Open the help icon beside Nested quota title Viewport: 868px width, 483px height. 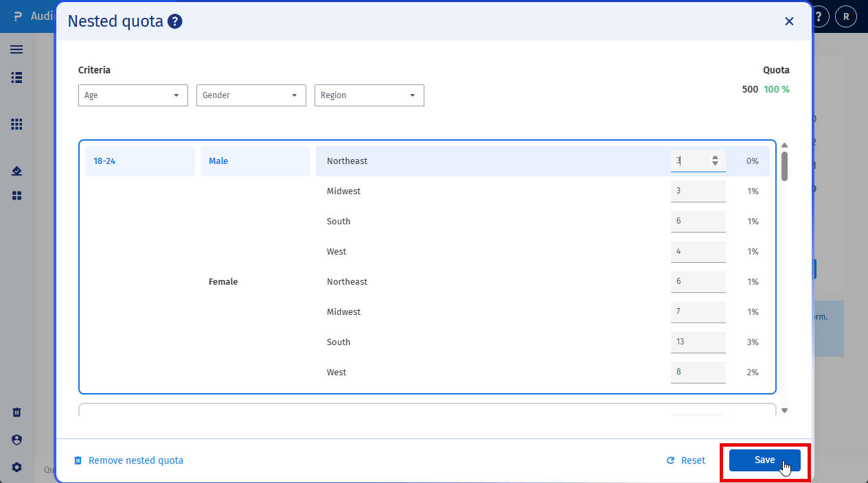[174, 21]
